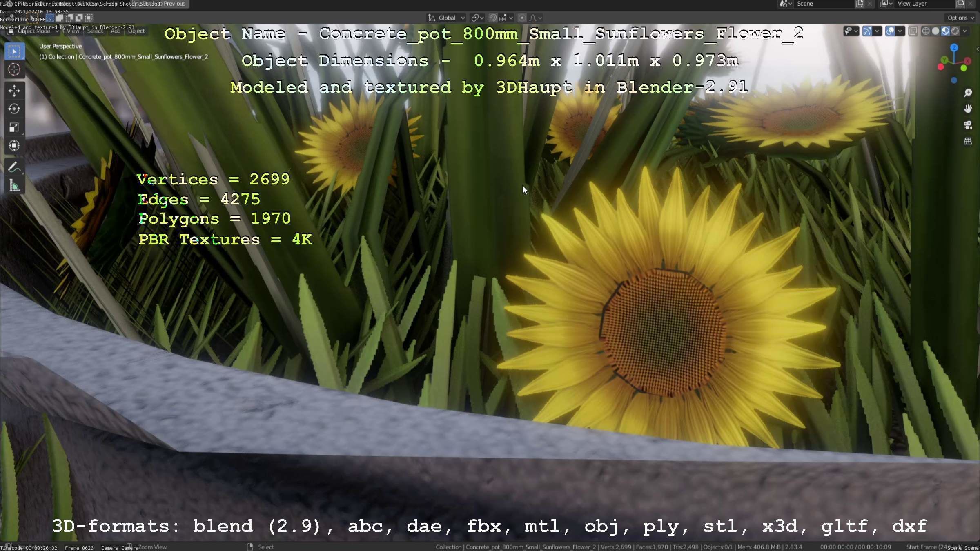Select the Transform tool
Image resolution: width=980 pixels, height=551 pixels.
(14, 146)
